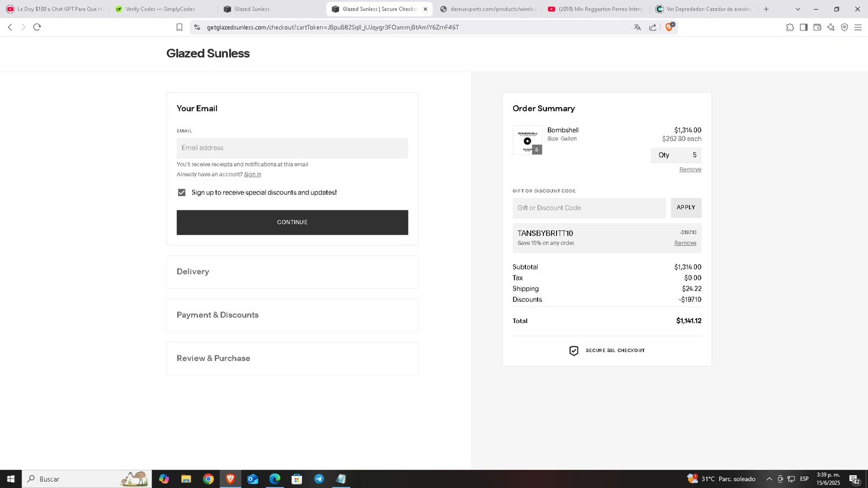Expand Review & Purchase section

pos(292,358)
